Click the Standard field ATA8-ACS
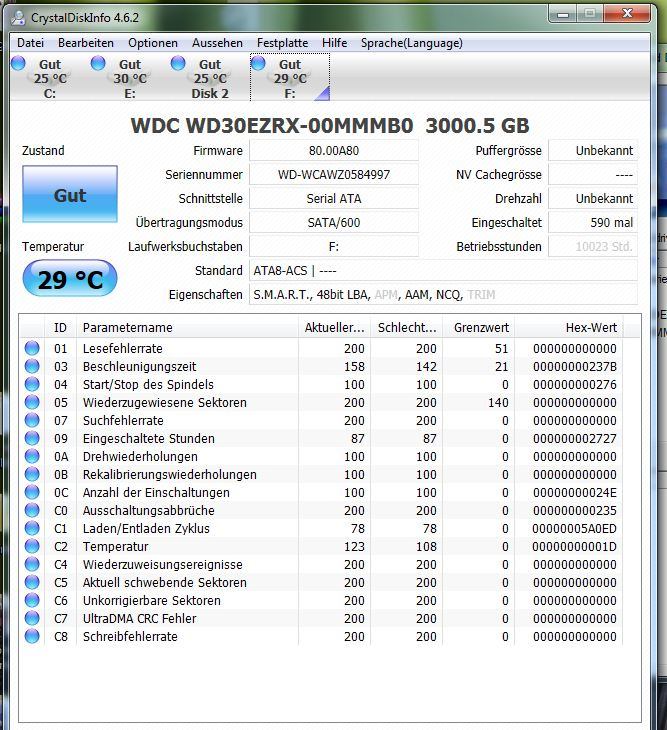 tap(443, 271)
